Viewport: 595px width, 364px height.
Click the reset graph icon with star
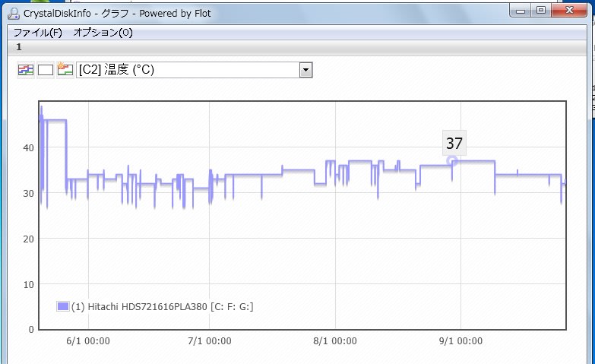point(65,70)
